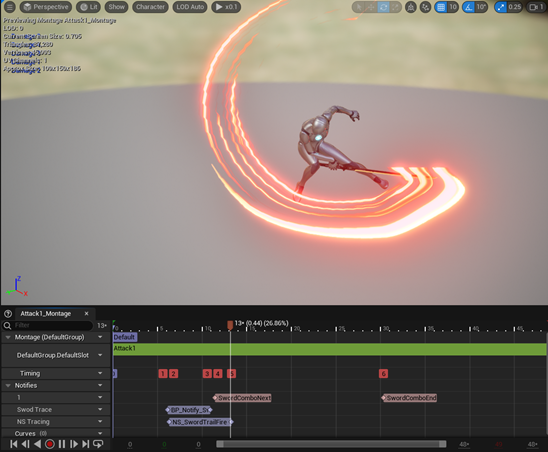The height and width of the screenshot is (452, 548).
Task: Open Notifies track options dropdown
Action: click(100, 386)
